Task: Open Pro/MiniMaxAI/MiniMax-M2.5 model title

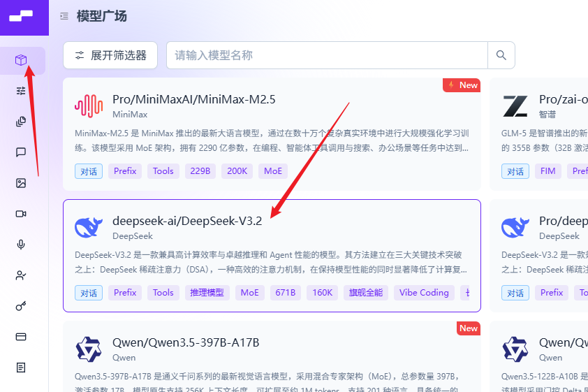Action: coord(194,99)
